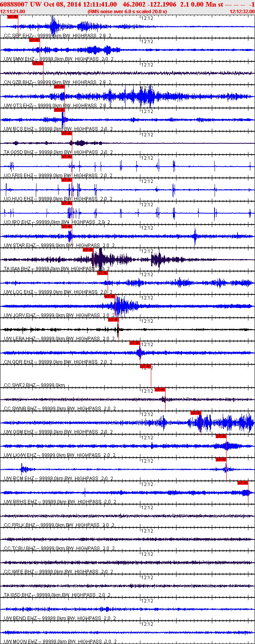Click the pick marker on CN OZB trace
Image resolution: width=255 pixels, height=644 pixels.
(x=38, y=63)
